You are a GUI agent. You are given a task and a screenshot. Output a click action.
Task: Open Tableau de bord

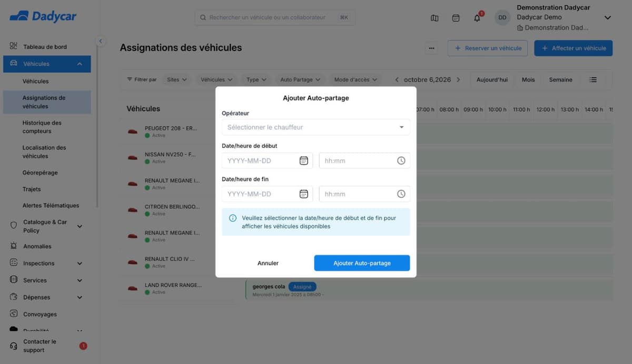click(45, 47)
